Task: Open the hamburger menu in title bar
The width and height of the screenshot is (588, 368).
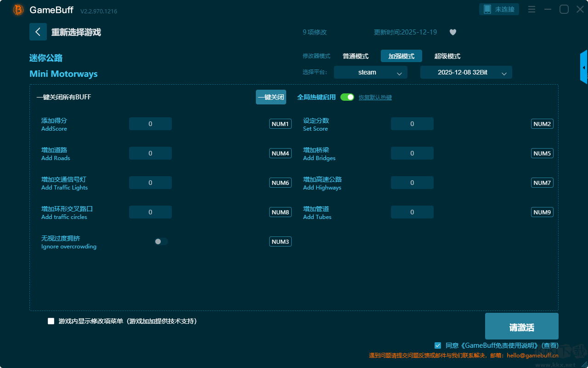Action: pos(531,10)
